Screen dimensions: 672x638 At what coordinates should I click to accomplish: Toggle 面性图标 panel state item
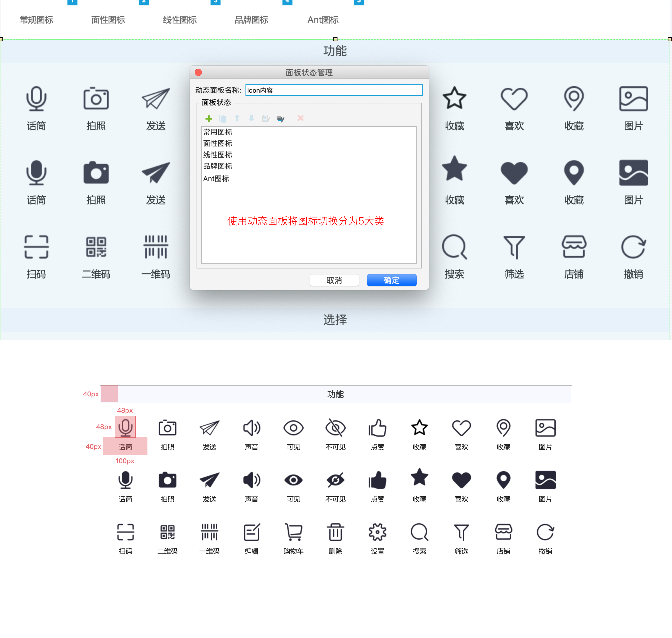coord(217,143)
